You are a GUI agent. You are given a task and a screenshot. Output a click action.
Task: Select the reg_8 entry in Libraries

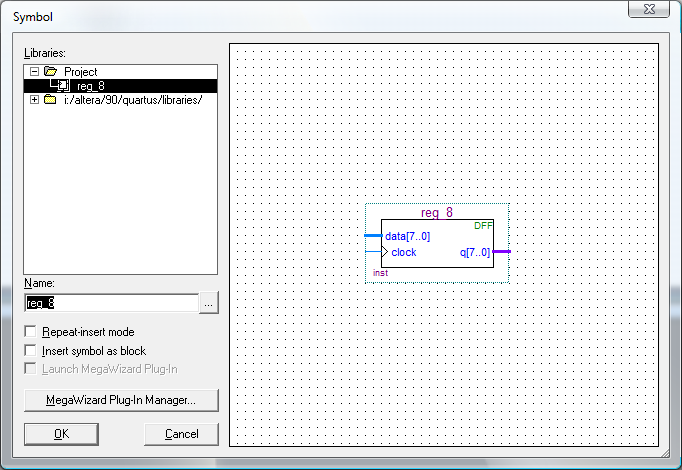pos(120,86)
